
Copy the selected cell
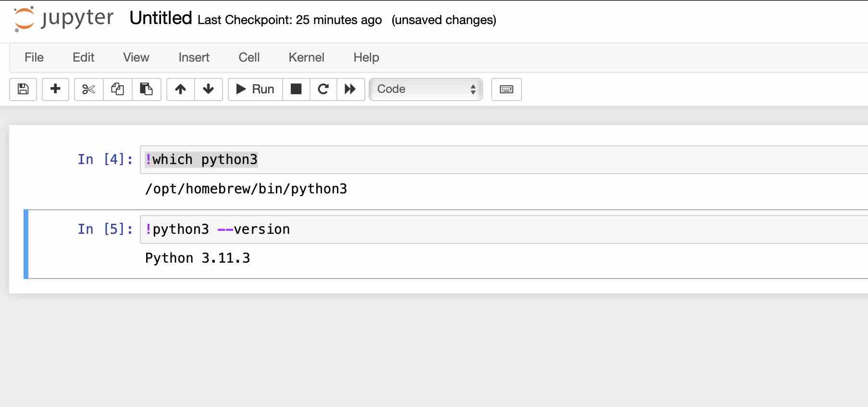pos(117,89)
